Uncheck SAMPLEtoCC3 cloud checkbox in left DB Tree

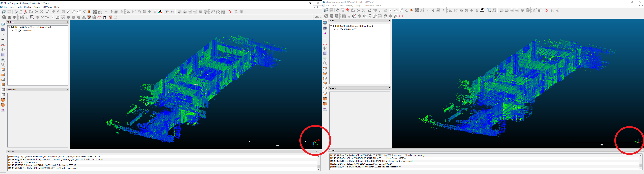pos(16,31)
